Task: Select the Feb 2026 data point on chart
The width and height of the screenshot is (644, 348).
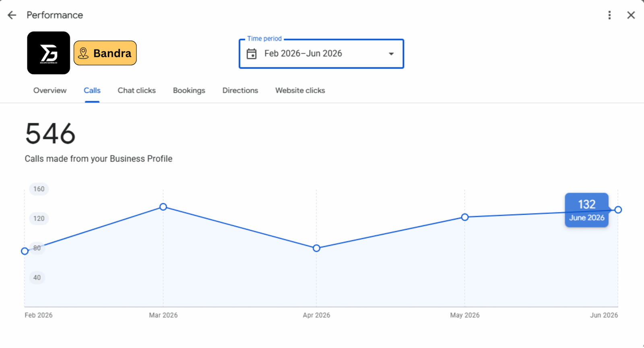Action: coord(25,251)
